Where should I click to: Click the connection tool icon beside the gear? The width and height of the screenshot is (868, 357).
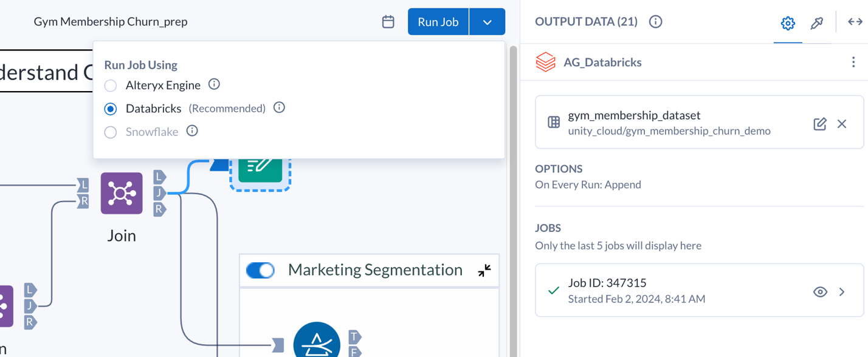(816, 22)
